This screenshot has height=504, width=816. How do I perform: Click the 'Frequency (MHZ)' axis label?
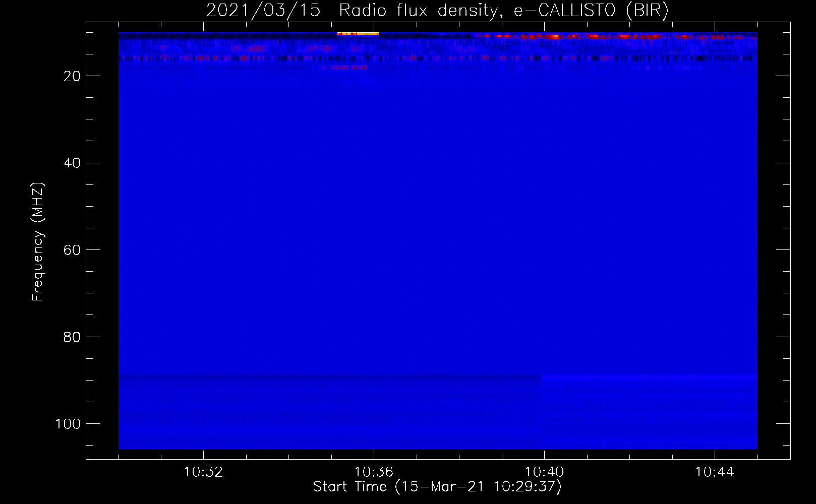pos(38,242)
